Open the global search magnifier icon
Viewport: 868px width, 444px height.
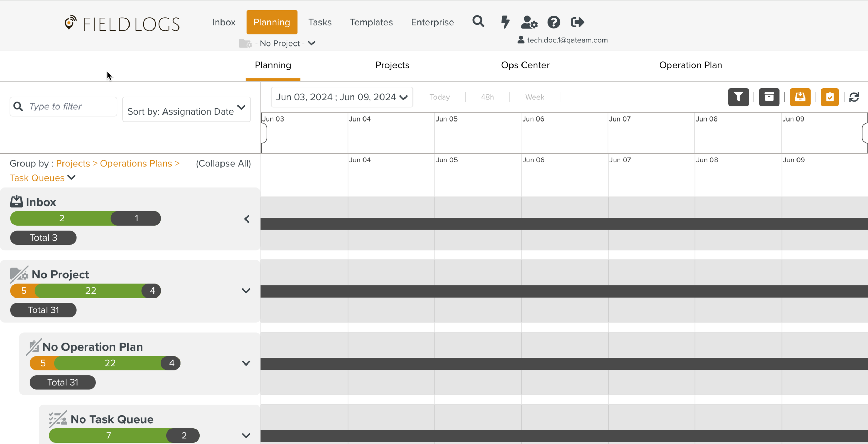pos(478,22)
